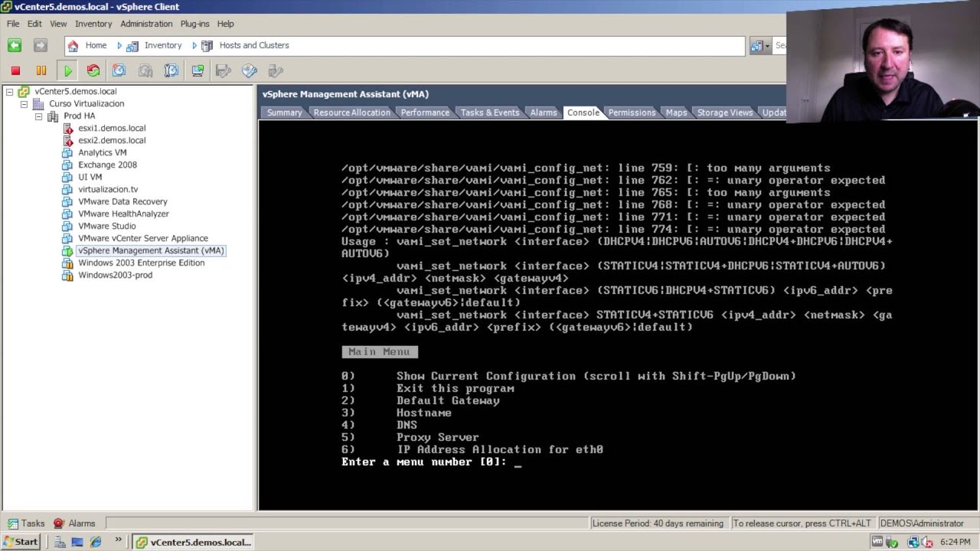Click vCenter5.demos.local taskbar button
Viewport: 980px width, 551px height.
point(193,542)
